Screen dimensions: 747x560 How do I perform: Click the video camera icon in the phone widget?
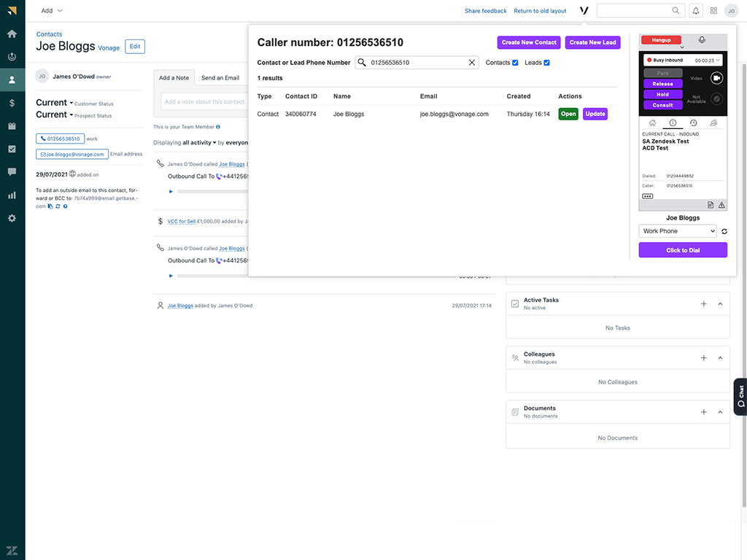click(x=716, y=78)
